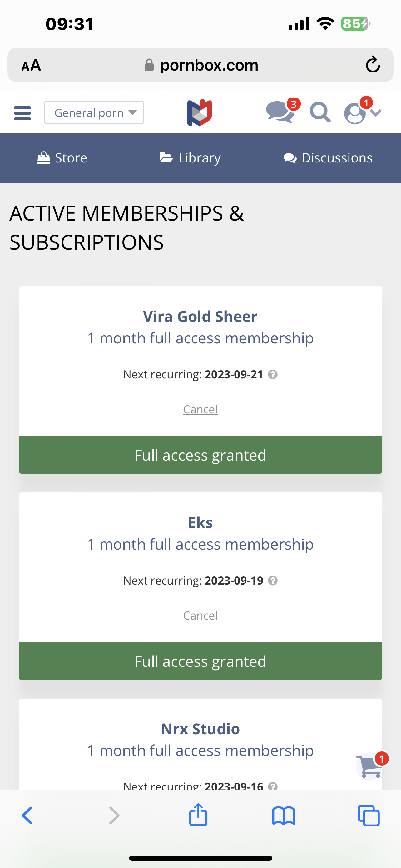Image resolution: width=401 pixels, height=868 pixels.
Task: Cancel the Eks membership
Action: point(200,616)
